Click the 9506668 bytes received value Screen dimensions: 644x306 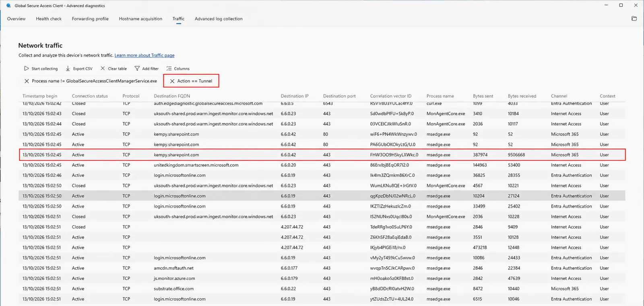pyautogui.click(x=516, y=155)
